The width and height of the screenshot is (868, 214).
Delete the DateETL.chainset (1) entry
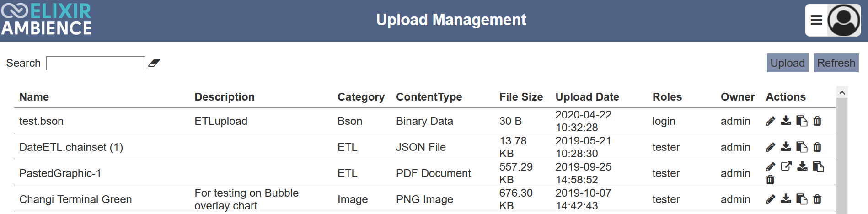(817, 147)
